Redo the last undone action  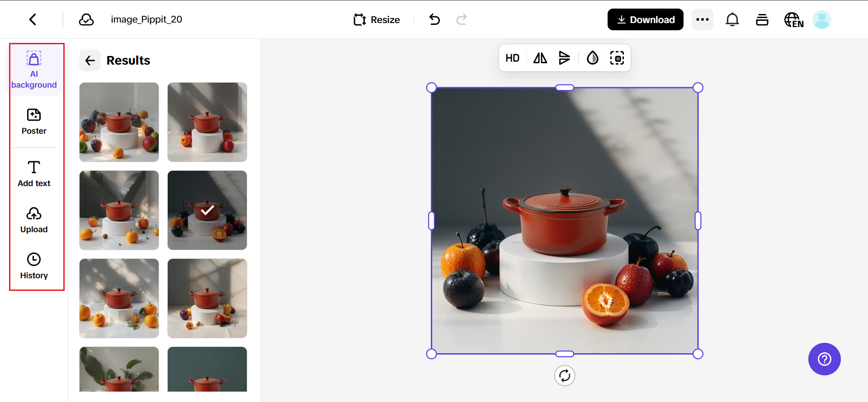click(x=462, y=19)
